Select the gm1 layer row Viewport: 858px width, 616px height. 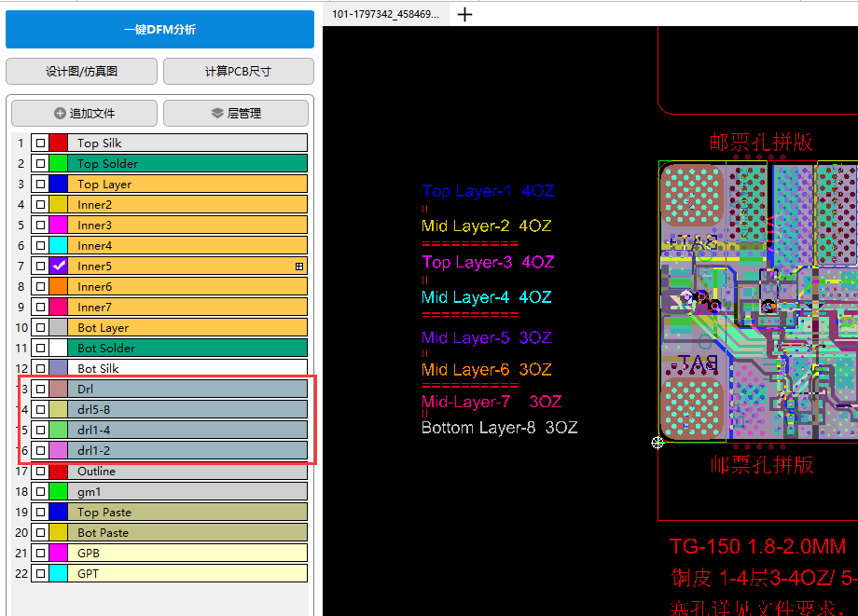tap(187, 492)
